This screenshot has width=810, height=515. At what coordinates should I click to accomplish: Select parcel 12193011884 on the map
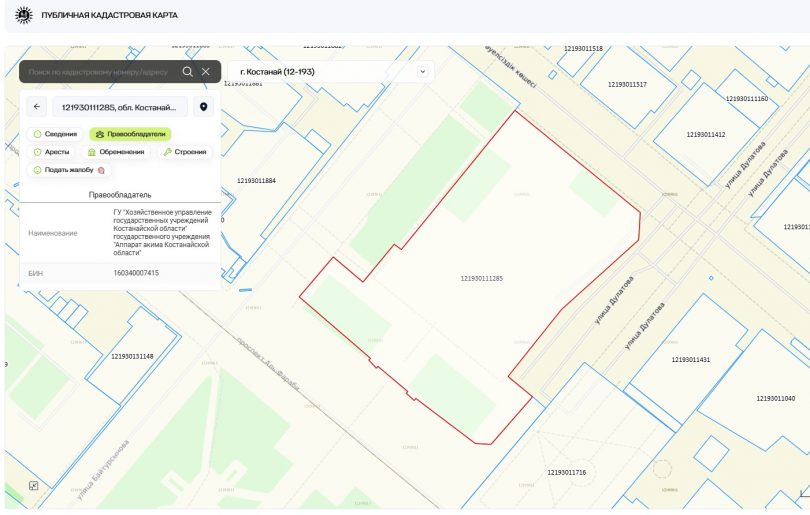click(256, 180)
